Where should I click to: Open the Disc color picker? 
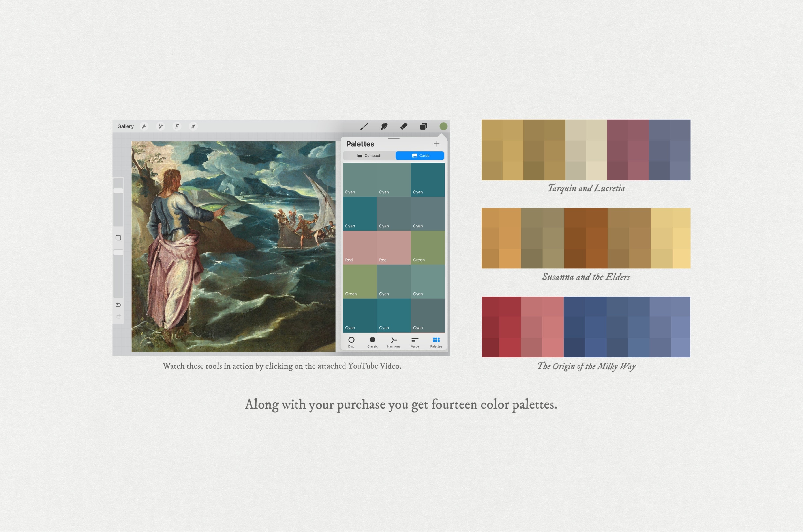click(x=351, y=342)
